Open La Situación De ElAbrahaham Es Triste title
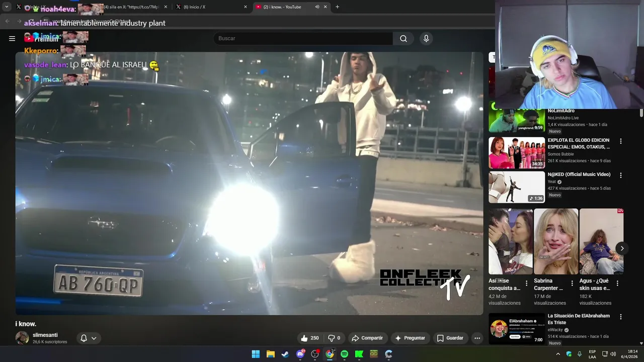The height and width of the screenshot is (362, 644). tap(579, 319)
